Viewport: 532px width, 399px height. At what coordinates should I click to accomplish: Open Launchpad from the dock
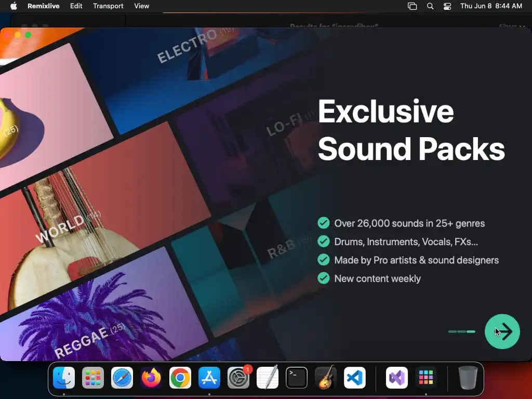93,378
